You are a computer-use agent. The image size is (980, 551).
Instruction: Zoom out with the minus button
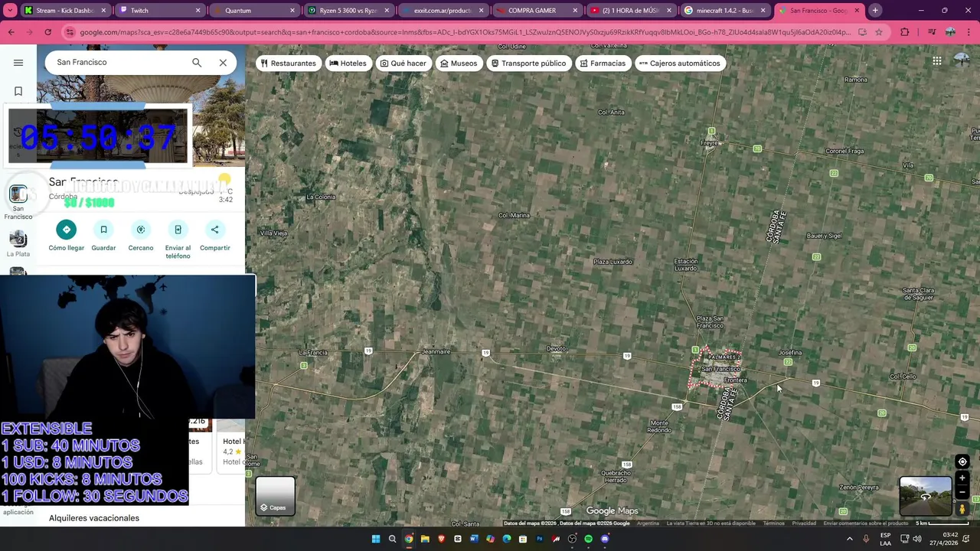pos(962,492)
